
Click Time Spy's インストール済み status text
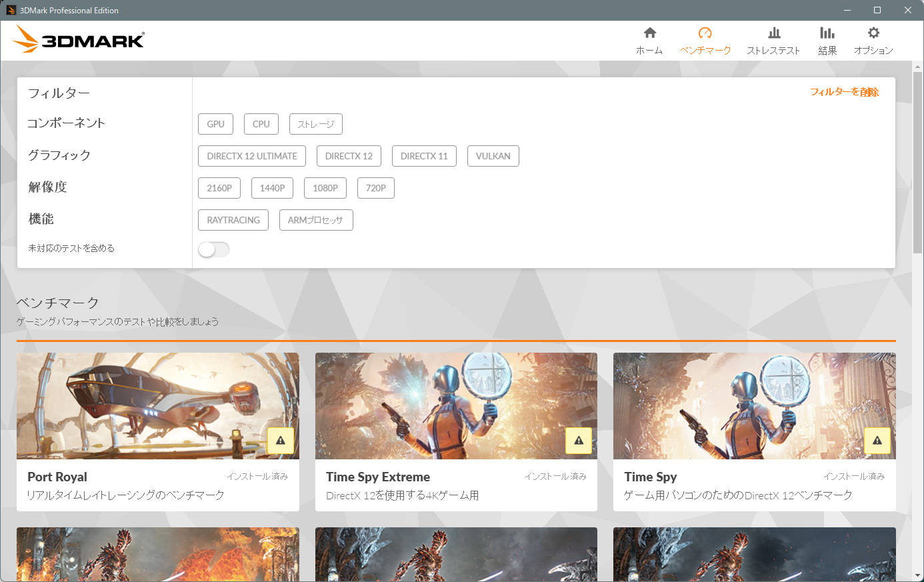(854, 476)
